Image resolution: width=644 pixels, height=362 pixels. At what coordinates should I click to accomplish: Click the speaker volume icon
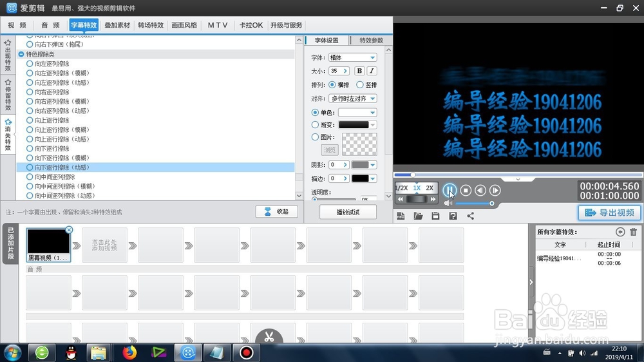(448, 204)
